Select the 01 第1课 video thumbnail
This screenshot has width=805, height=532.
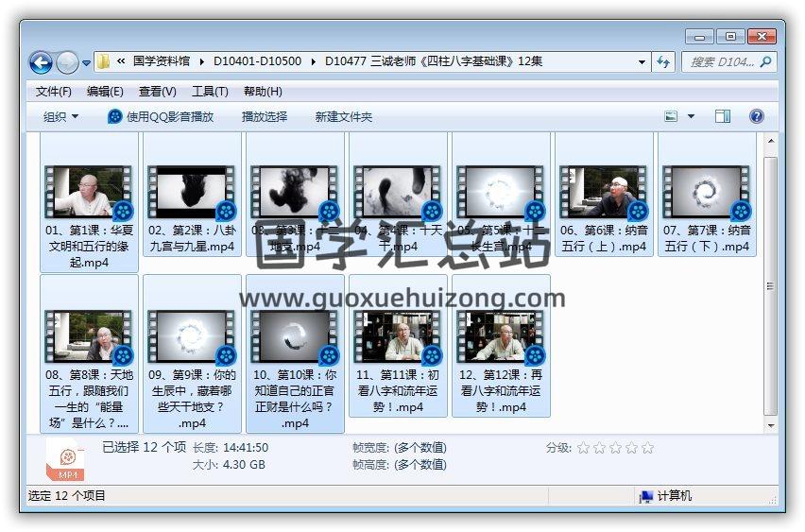[x=89, y=193]
